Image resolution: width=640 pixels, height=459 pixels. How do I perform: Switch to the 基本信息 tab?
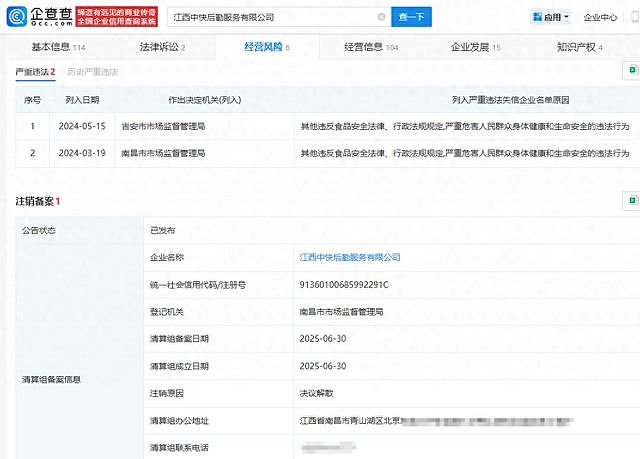58,47
